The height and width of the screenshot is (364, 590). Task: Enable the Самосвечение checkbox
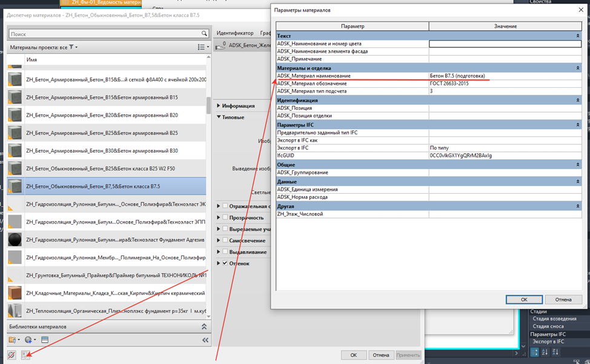[225, 240]
